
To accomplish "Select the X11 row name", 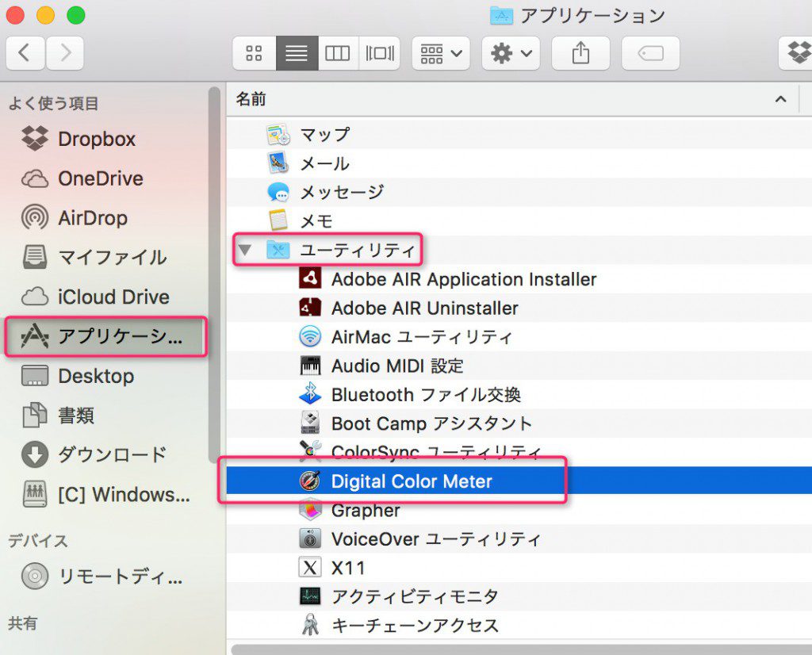I will (x=348, y=568).
